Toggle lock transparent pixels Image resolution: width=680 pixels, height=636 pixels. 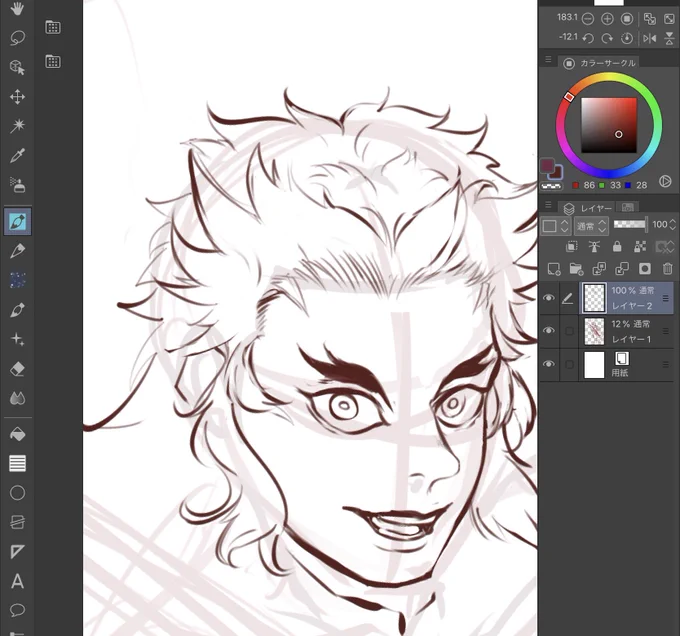[x=640, y=247]
